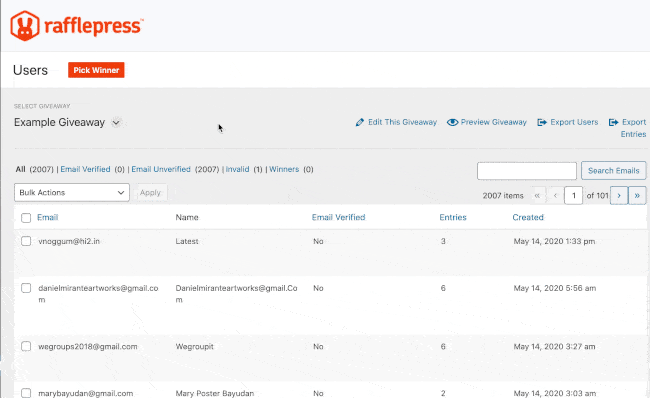Click the Users page heading

tap(30, 70)
